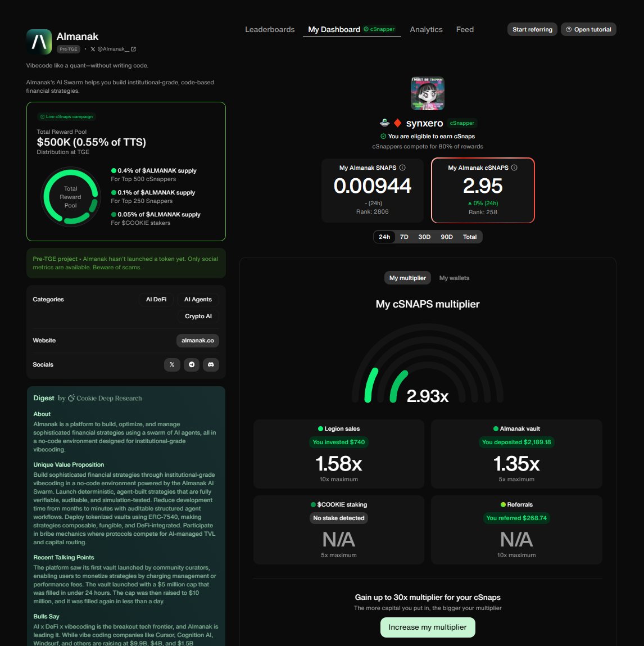Viewport: 644px width, 646px height.
Task: Click the Legion sales multiplier card
Action: click(x=338, y=454)
